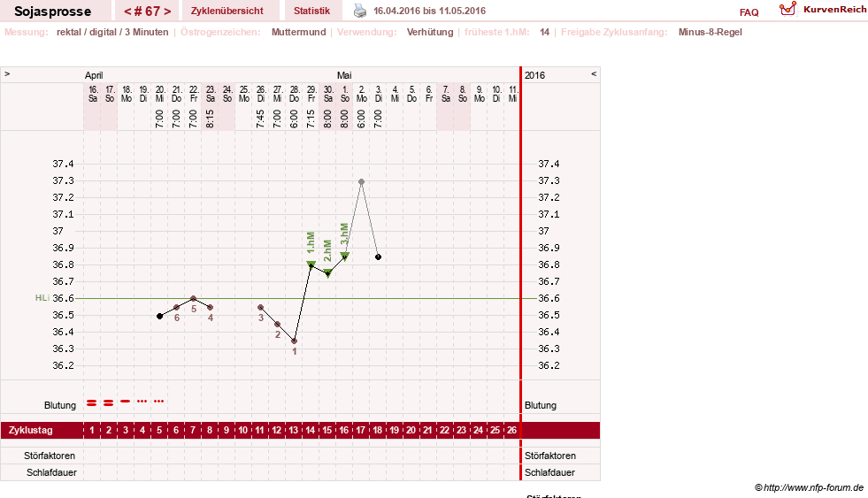Select cycle day 26 in Zyklustag row
868x498 pixels.
[512, 430]
